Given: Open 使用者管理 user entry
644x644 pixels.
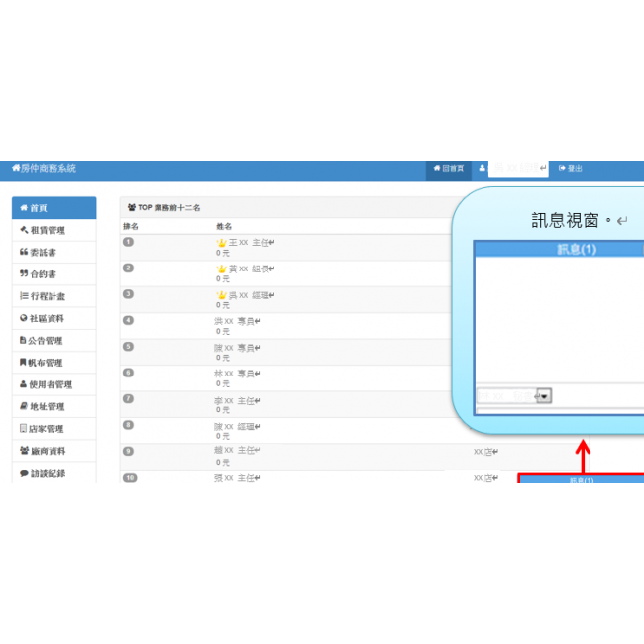Looking at the screenshot, I should click(x=54, y=384).
